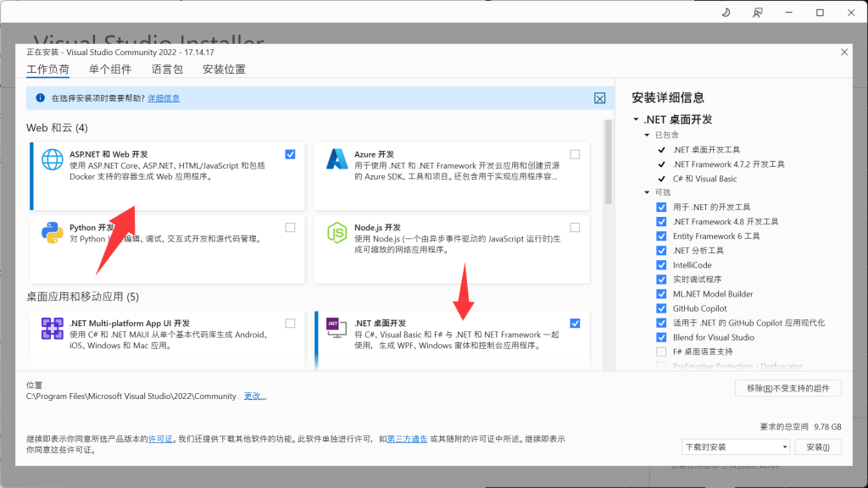The image size is (868, 488).
Task: Dismiss the blue help info banner
Action: 599,98
